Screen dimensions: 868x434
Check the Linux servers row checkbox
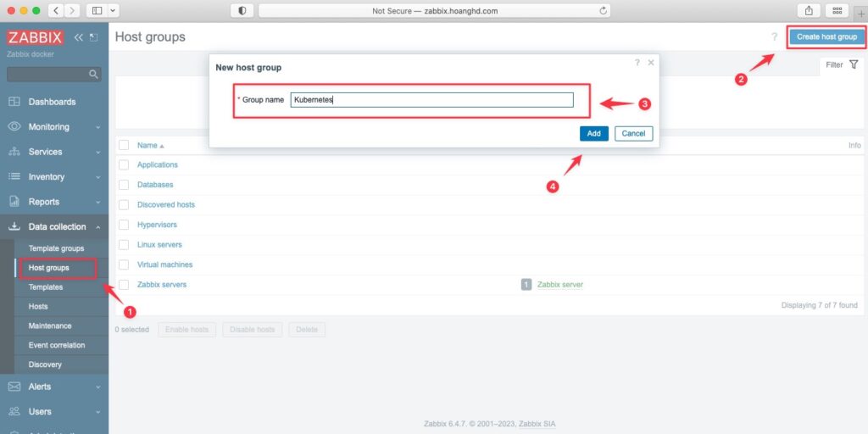(124, 245)
